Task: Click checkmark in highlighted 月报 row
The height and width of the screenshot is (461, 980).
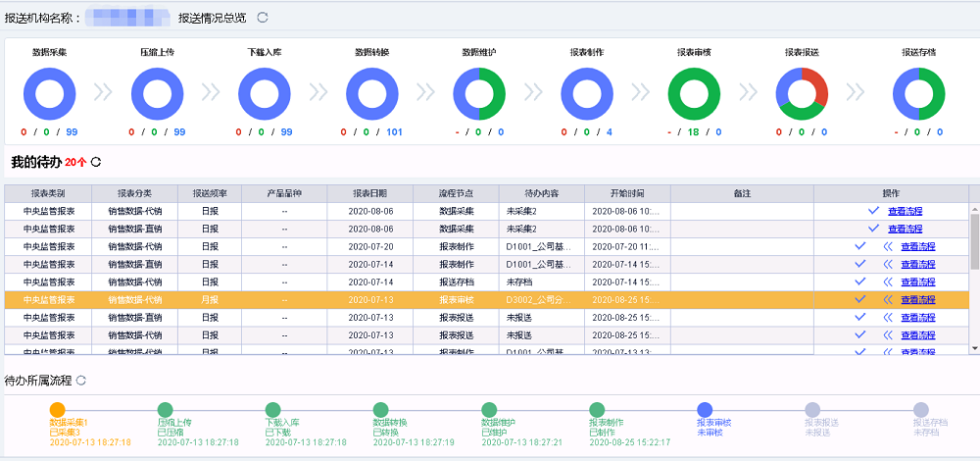Action: click(859, 299)
